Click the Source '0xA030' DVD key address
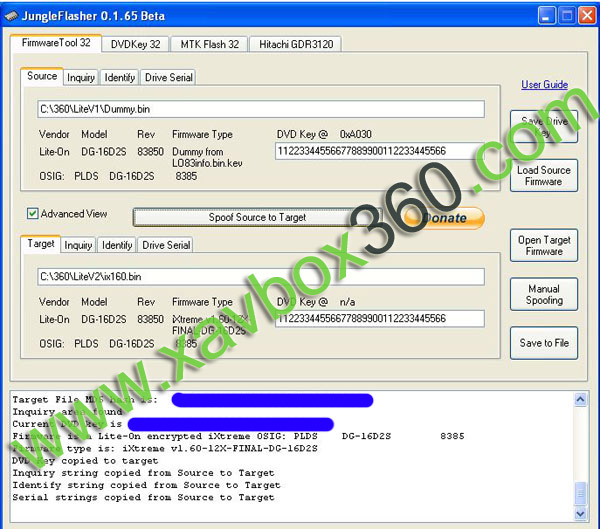The image size is (600, 529). [x=355, y=134]
